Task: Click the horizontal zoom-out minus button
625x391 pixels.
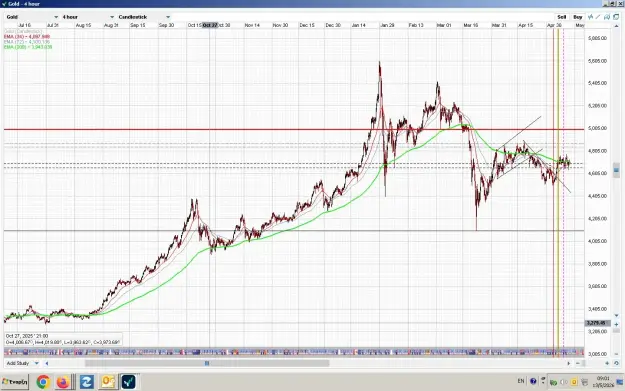Action: tap(578, 363)
